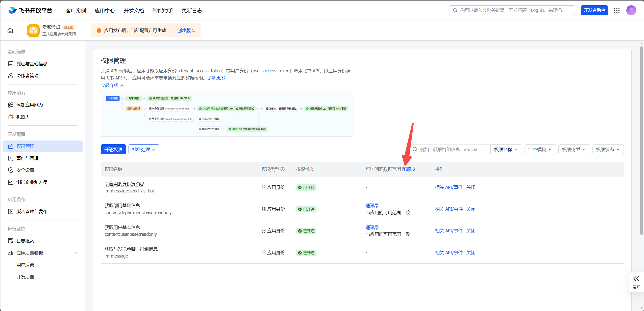Select 用户反馈 in sidebar
Screen dimensions: 644x311
[x=25, y=265]
